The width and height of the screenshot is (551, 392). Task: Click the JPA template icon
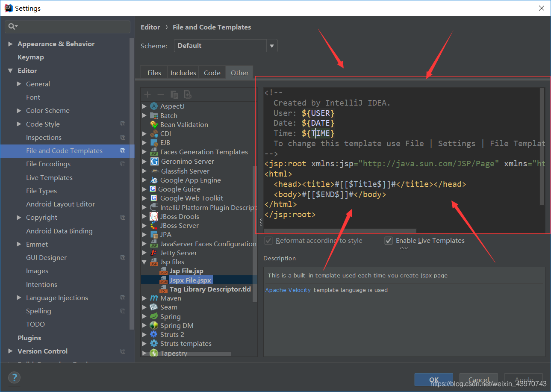154,234
